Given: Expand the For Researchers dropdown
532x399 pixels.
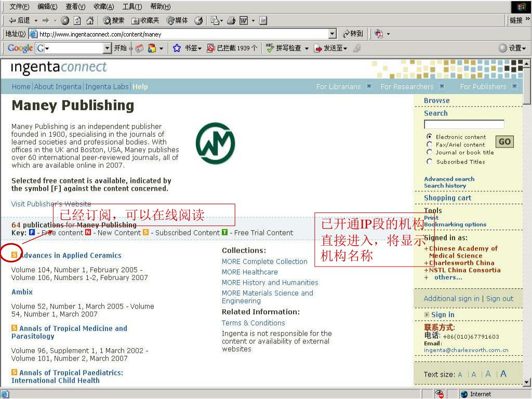Looking at the screenshot, I should (x=442, y=86).
